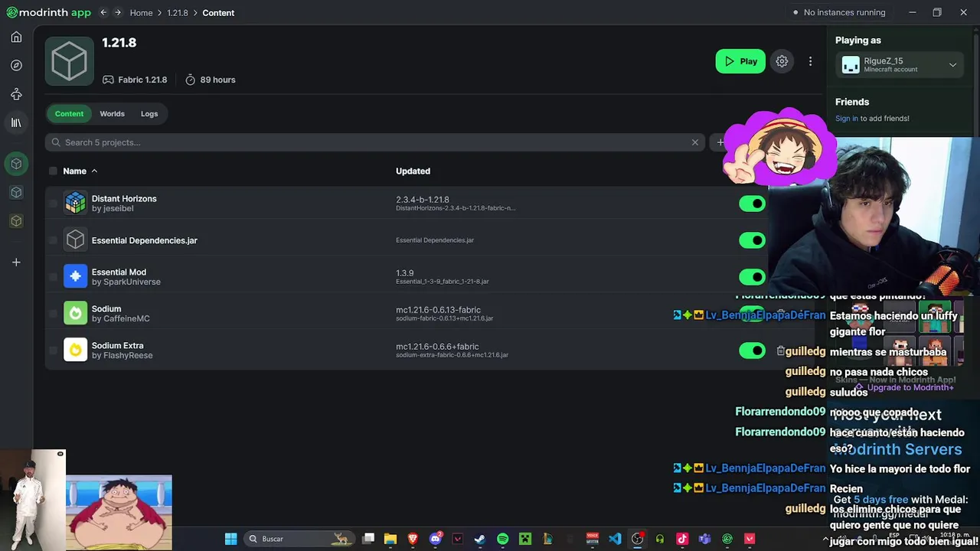
Task: Open the three-dot more options menu
Action: click(x=810, y=61)
